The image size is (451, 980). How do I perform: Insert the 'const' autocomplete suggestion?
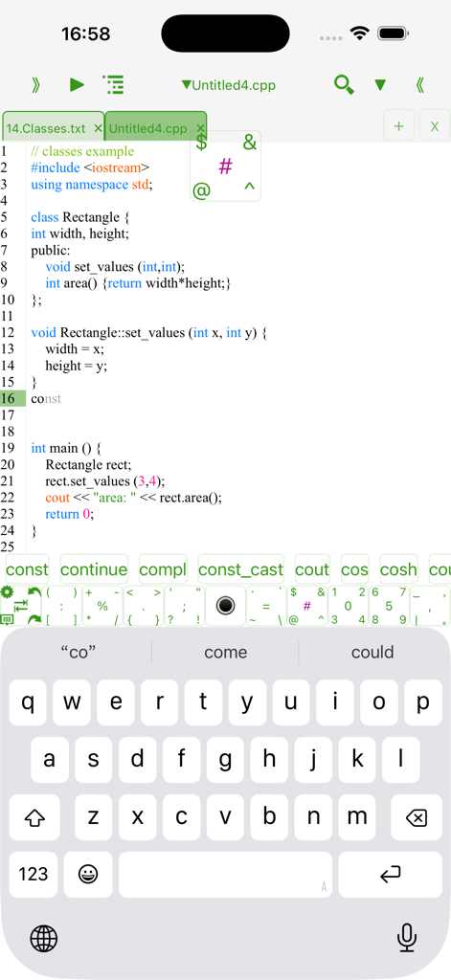click(28, 569)
